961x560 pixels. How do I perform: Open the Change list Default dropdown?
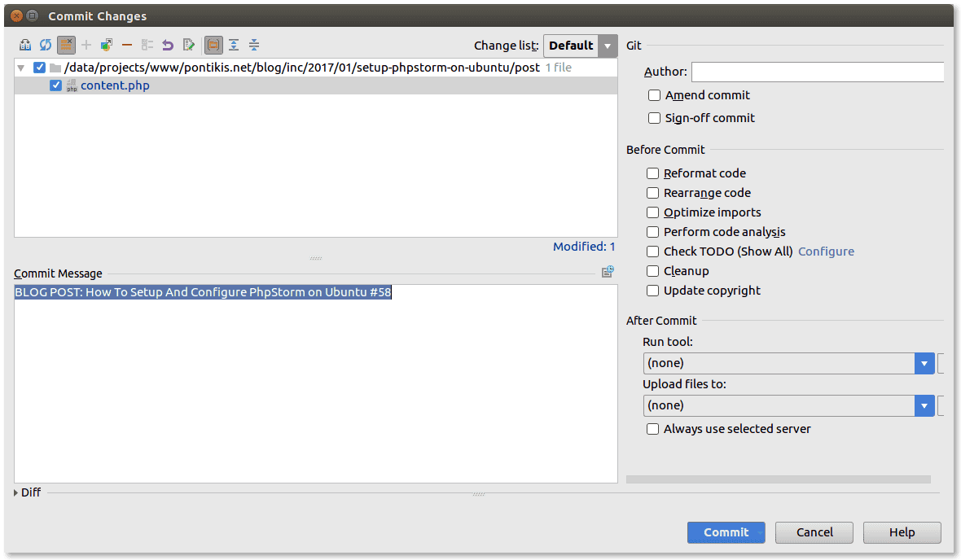tap(580, 46)
